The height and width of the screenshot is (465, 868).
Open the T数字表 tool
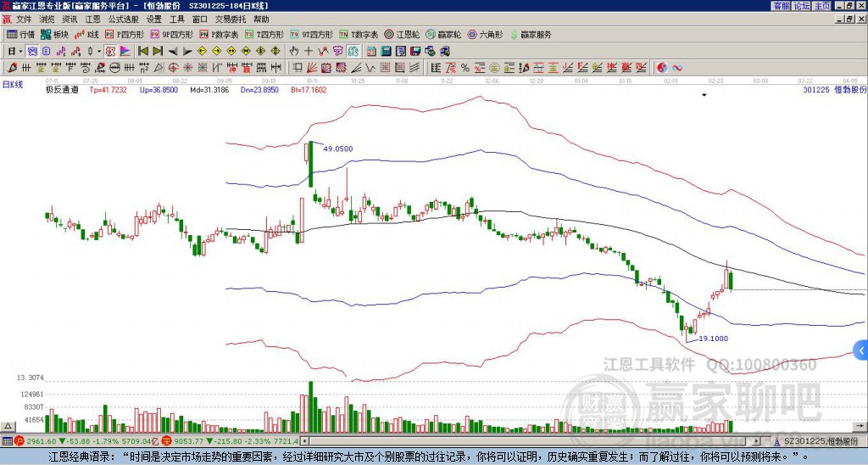(359, 34)
